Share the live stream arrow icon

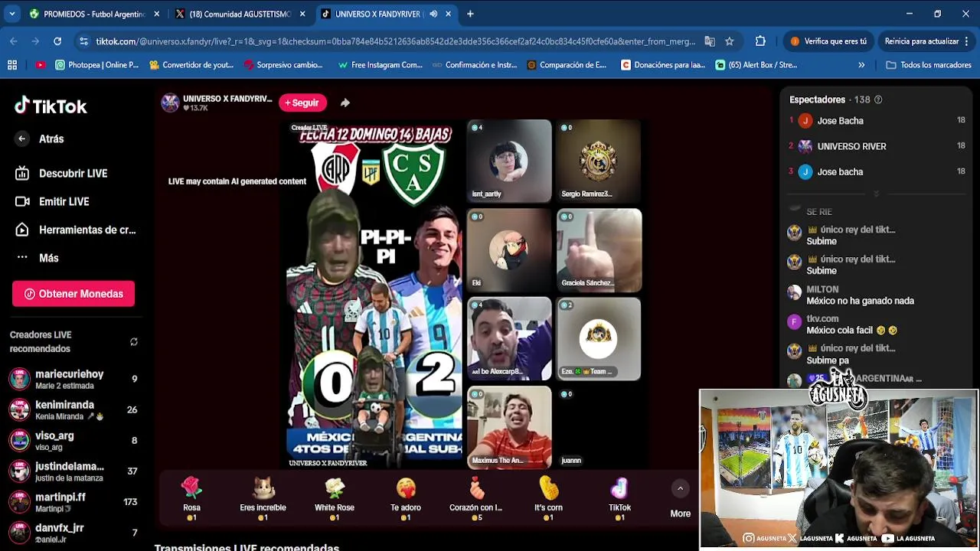pyautogui.click(x=345, y=103)
